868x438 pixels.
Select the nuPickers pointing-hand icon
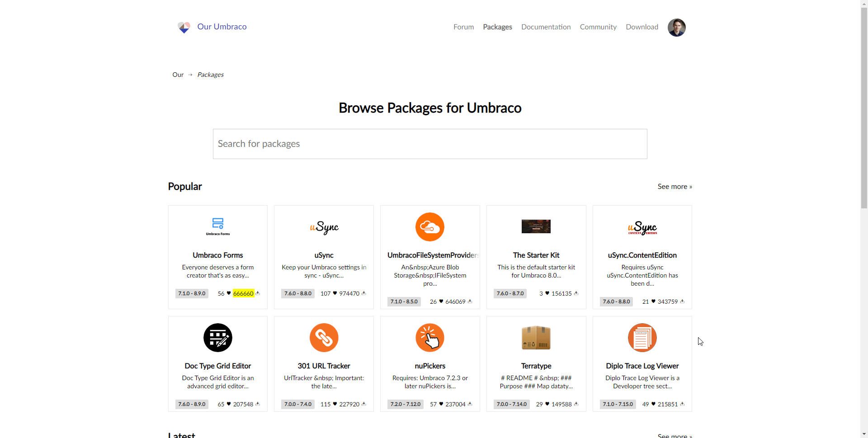click(x=429, y=337)
